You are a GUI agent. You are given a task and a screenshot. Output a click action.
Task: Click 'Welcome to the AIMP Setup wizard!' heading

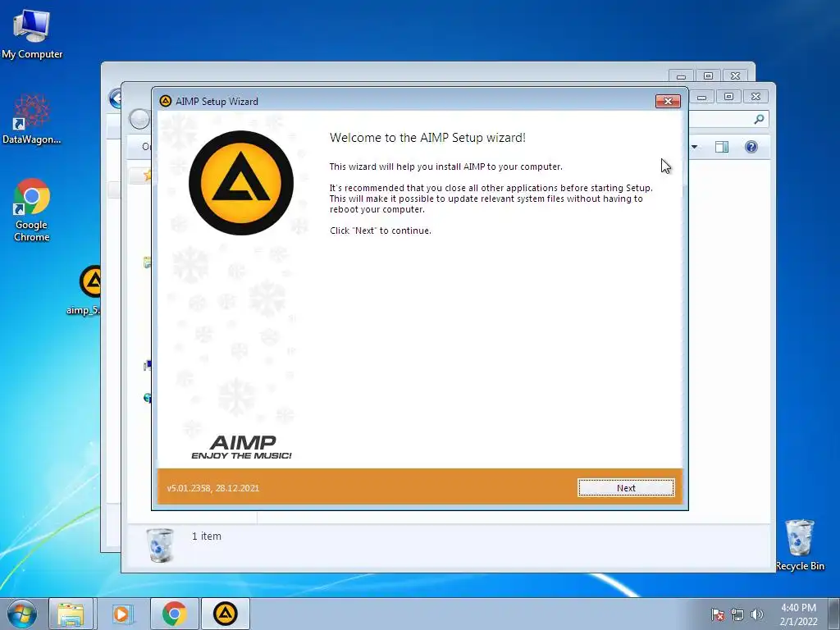(x=427, y=138)
